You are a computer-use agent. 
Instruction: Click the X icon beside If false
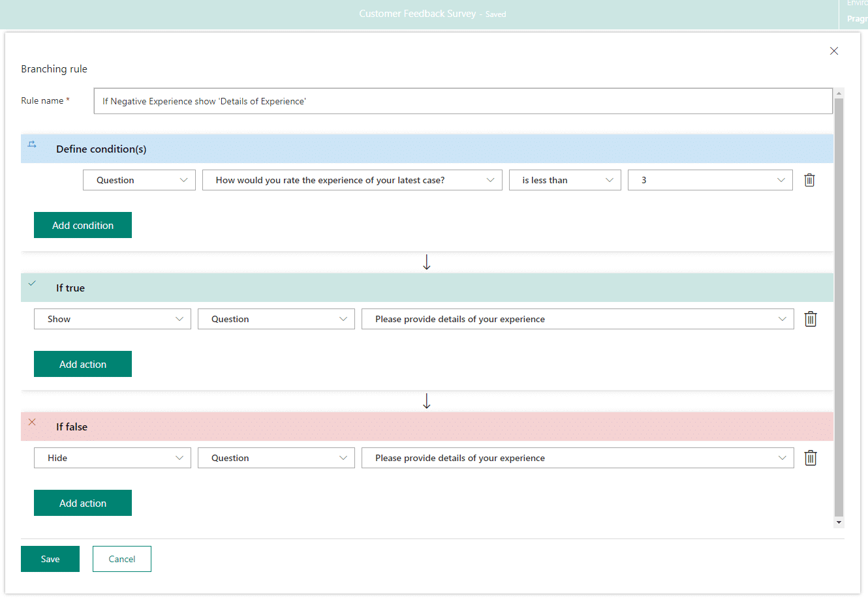coord(32,422)
